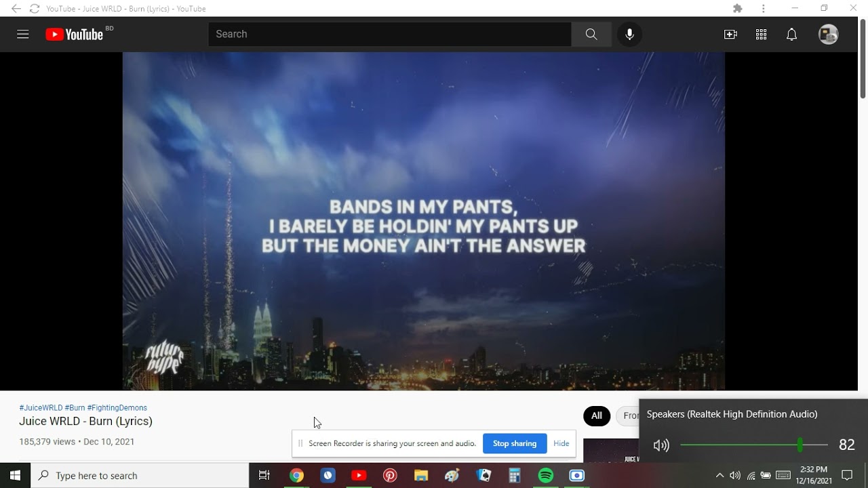Viewport: 868px width, 488px height.
Task: Open the #Burn hashtag link
Action: (x=75, y=408)
